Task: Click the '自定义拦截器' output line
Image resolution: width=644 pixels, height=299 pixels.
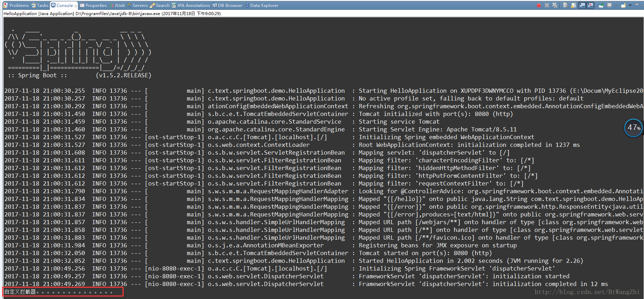Action: (x=58, y=292)
